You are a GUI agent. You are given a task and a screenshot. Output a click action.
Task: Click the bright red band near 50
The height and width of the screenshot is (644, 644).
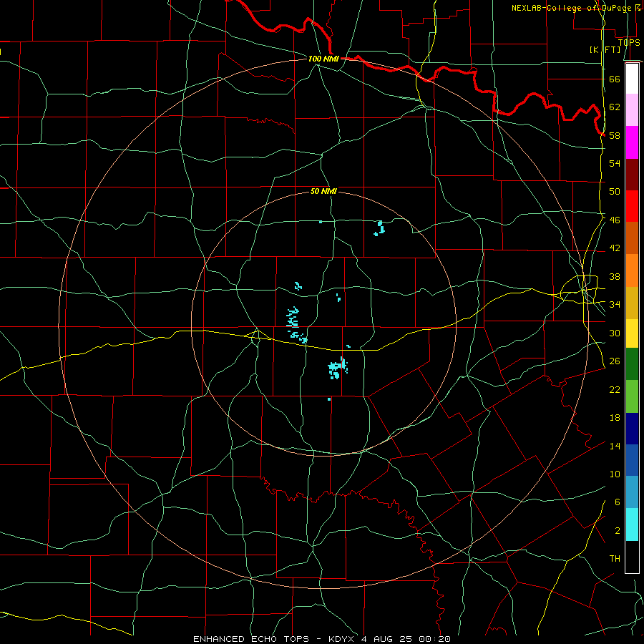(x=632, y=206)
